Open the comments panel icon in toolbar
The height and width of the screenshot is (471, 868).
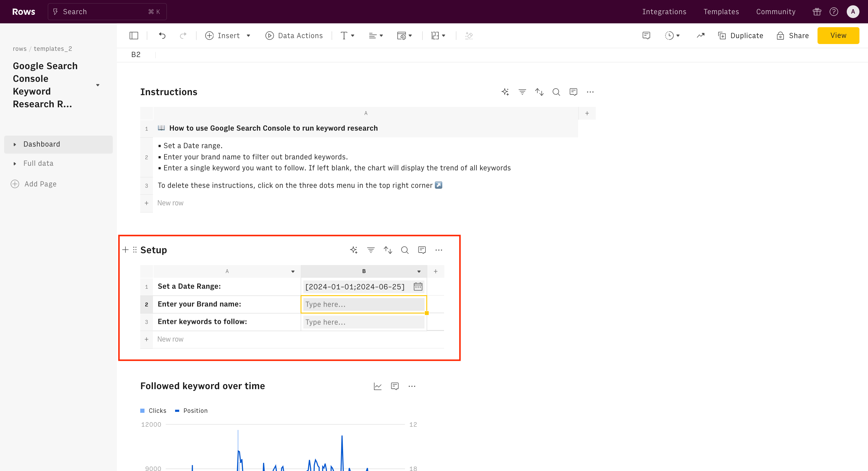click(x=646, y=36)
